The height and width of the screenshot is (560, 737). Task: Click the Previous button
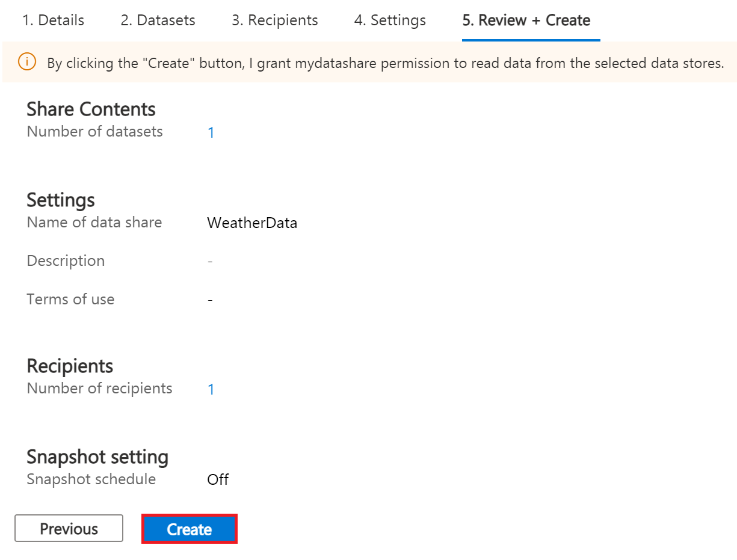tap(69, 528)
